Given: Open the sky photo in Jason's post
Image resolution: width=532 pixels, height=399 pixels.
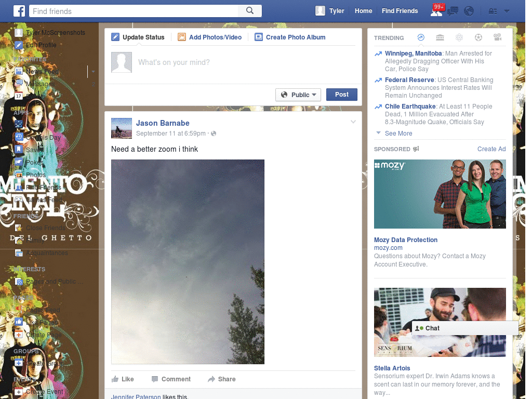Looking at the screenshot, I should point(188,262).
